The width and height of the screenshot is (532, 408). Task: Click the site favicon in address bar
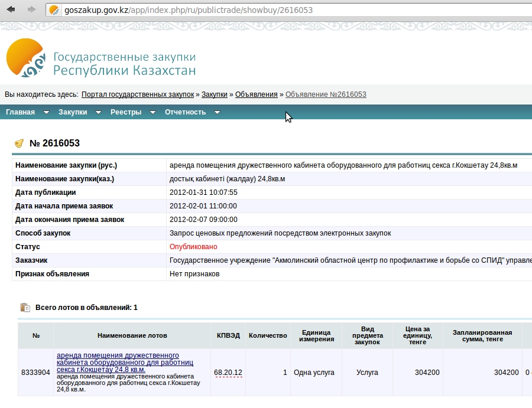(x=54, y=10)
